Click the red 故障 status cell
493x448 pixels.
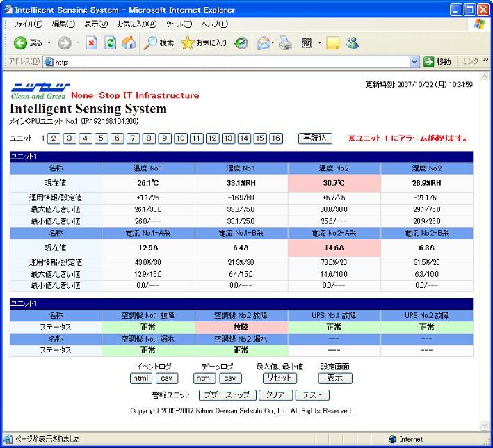click(x=241, y=328)
